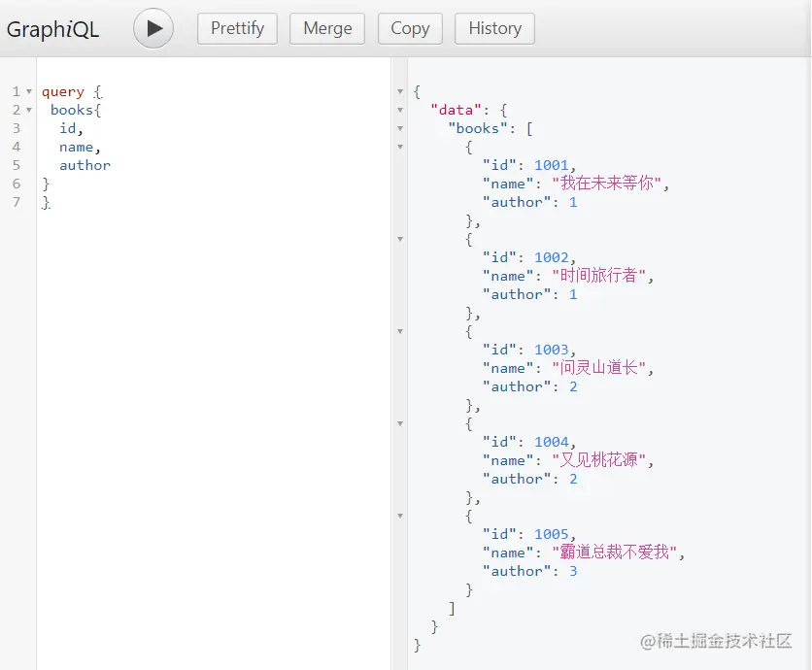Fold the result object containing id 1003

(x=400, y=332)
